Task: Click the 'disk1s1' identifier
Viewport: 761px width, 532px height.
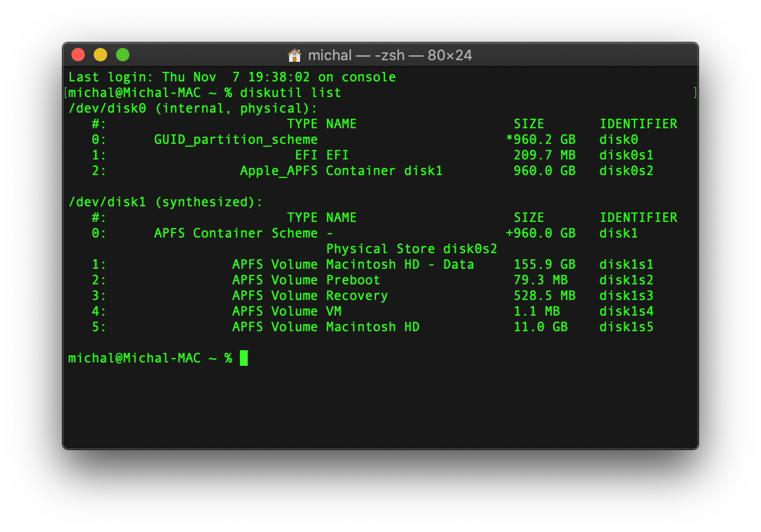Action: coord(627,264)
